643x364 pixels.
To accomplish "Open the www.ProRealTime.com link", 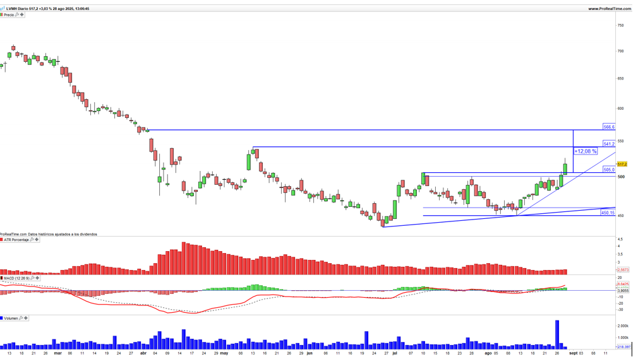I will [610, 9].
